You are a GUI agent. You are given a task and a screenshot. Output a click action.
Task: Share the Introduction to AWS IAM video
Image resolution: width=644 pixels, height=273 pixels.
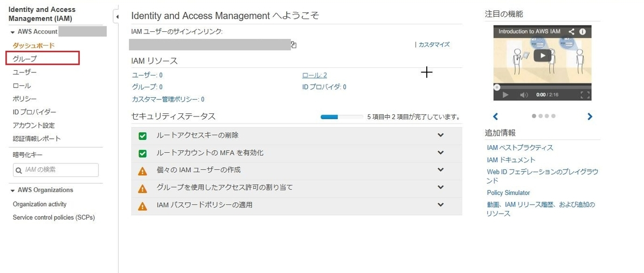coord(571,31)
